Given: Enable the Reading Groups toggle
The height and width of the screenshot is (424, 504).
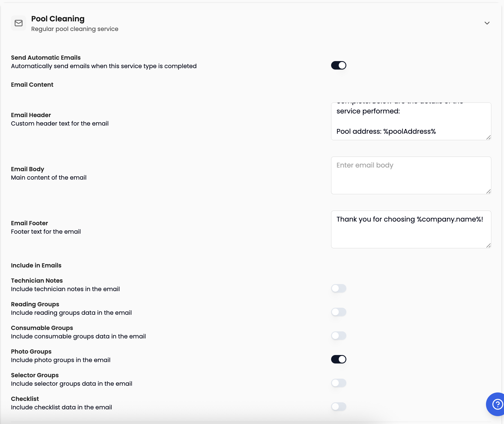Looking at the screenshot, I should 338,312.
